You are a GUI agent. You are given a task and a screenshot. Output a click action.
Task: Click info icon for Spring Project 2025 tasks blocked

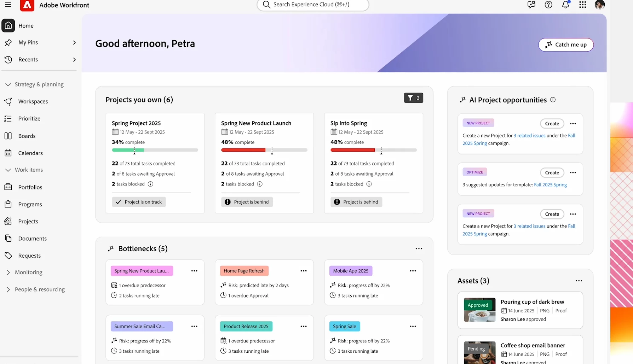pyautogui.click(x=150, y=184)
